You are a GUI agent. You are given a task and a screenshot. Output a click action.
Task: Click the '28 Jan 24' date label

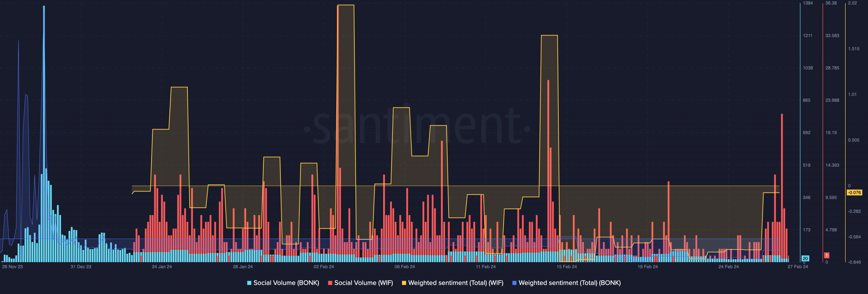[243, 267]
